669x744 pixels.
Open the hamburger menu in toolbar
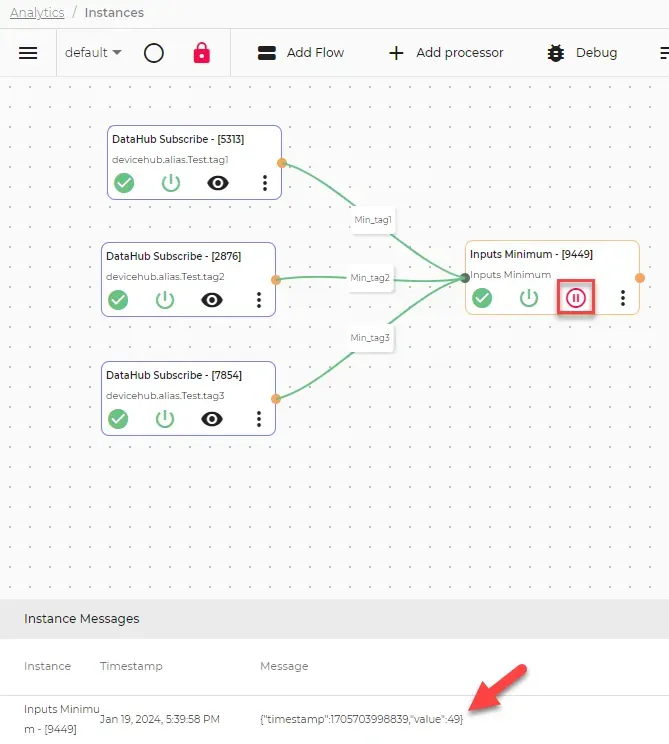tap(28, 53)
